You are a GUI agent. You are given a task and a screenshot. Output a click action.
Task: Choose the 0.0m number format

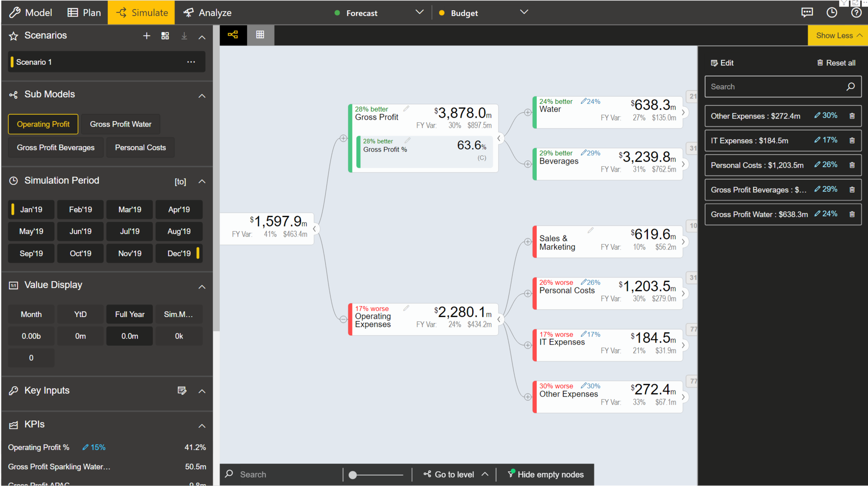[130, 336]
